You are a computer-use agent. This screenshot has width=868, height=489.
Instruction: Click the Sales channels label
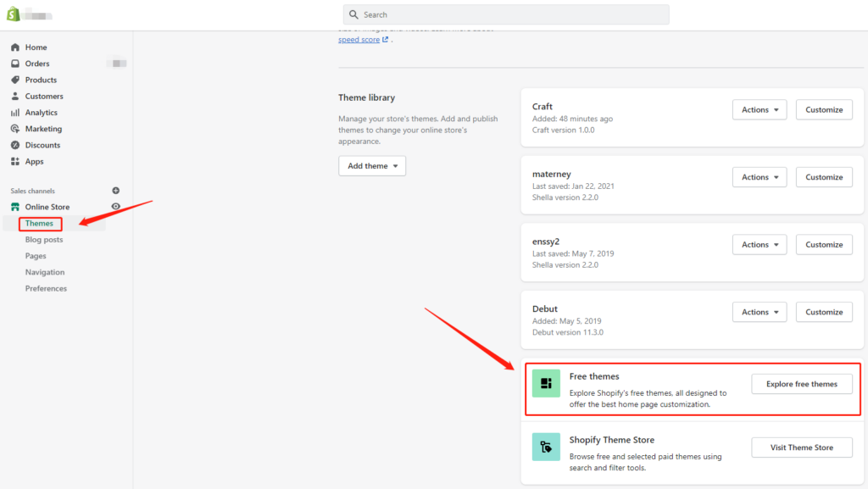[x=33, y=191]
